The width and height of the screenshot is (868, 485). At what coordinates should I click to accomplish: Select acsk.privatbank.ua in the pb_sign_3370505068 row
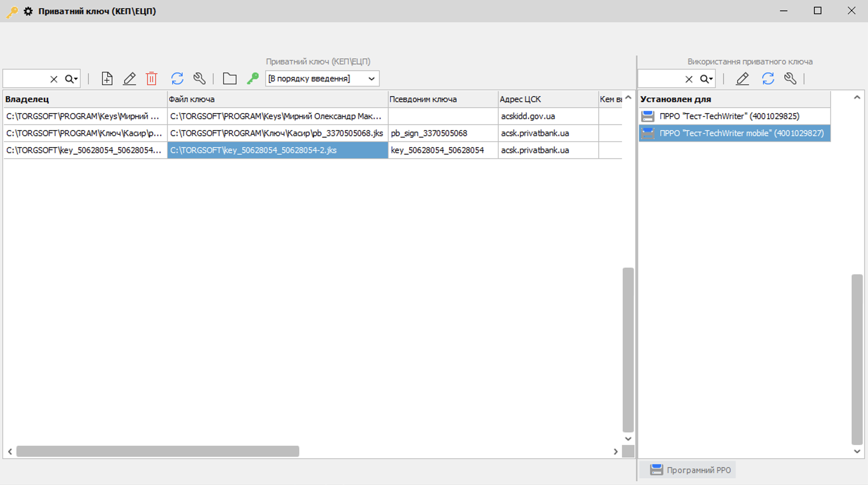[x=548, y=133]
